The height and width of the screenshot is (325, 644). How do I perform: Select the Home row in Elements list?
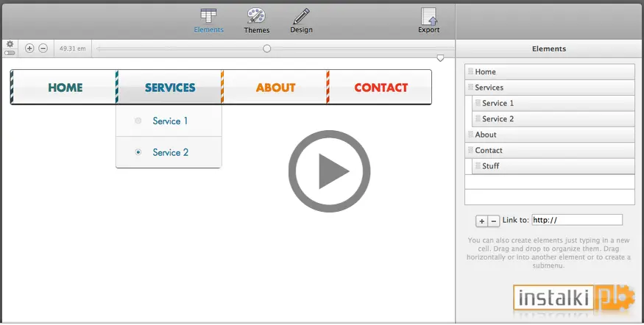click(550, 72)
